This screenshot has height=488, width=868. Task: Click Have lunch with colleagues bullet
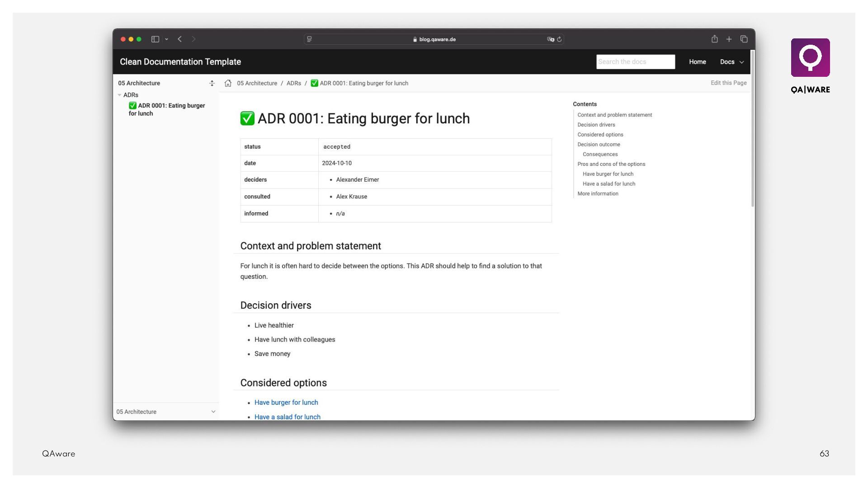point(295,340)
